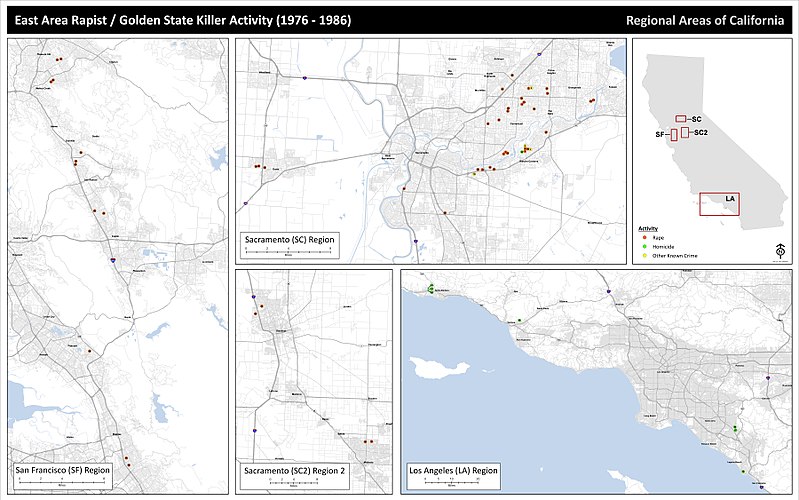This screenshot has height=500, width=799.
Task: Click the yellow Other Known Crime legend dot
Action: pos(644,254)
